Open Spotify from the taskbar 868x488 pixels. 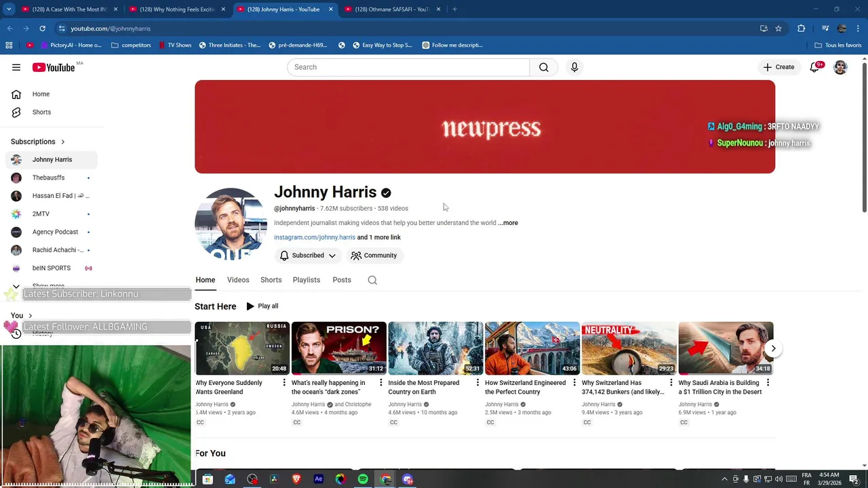[x=363, y=479]
